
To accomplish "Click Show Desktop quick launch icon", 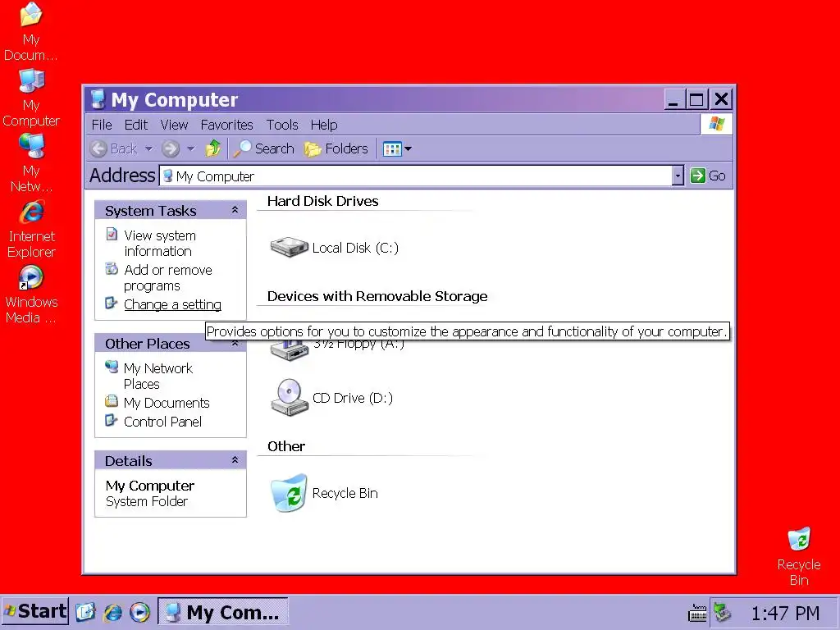I will (x=85, y=612).
